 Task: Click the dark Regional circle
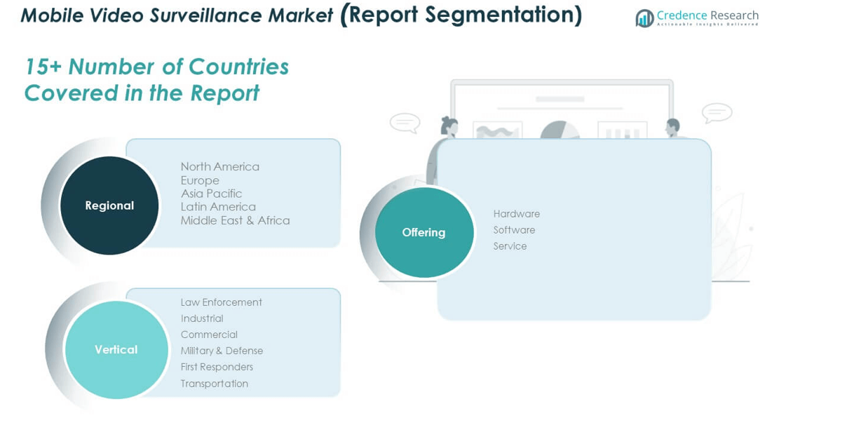tap(109, 205)
